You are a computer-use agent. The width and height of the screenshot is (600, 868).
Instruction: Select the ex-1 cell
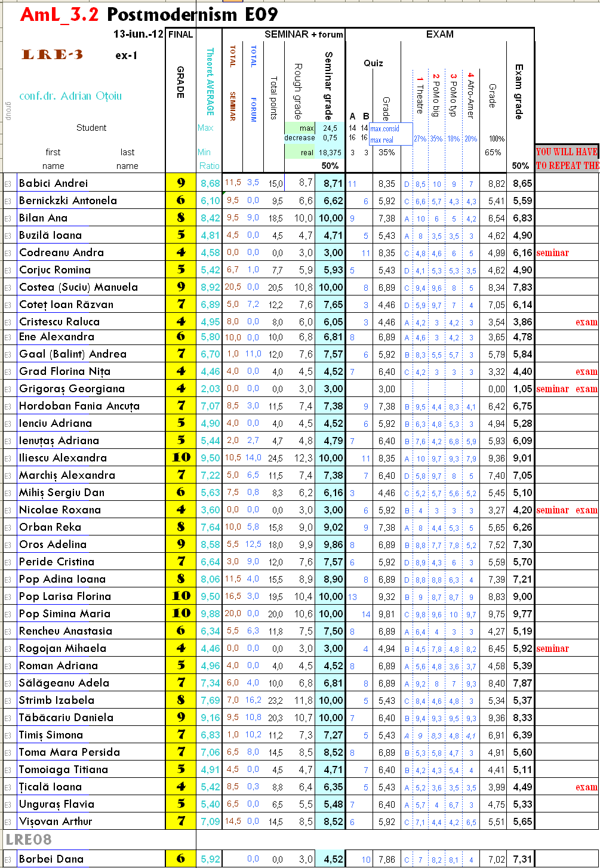[127, 56]
